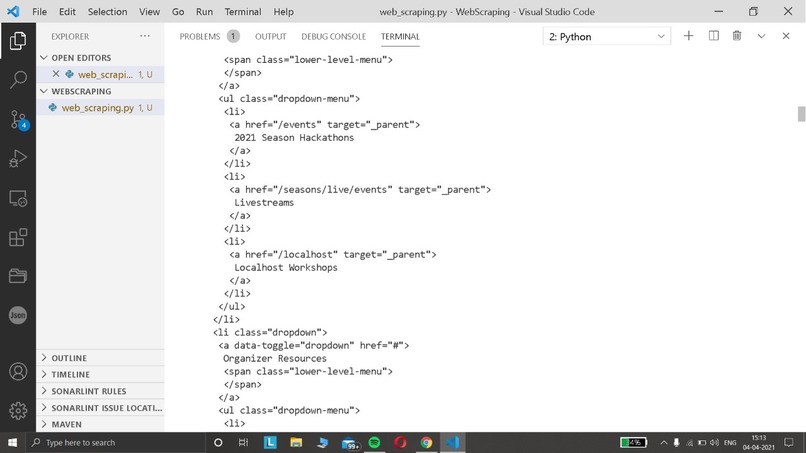Show hidden system tray icons
This screenshot has height=453, width=806.
[x=664, y=442]
